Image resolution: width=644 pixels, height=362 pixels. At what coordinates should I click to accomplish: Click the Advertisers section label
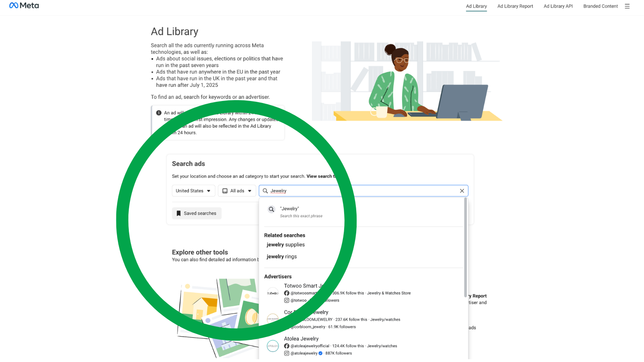tap(278, 277)
